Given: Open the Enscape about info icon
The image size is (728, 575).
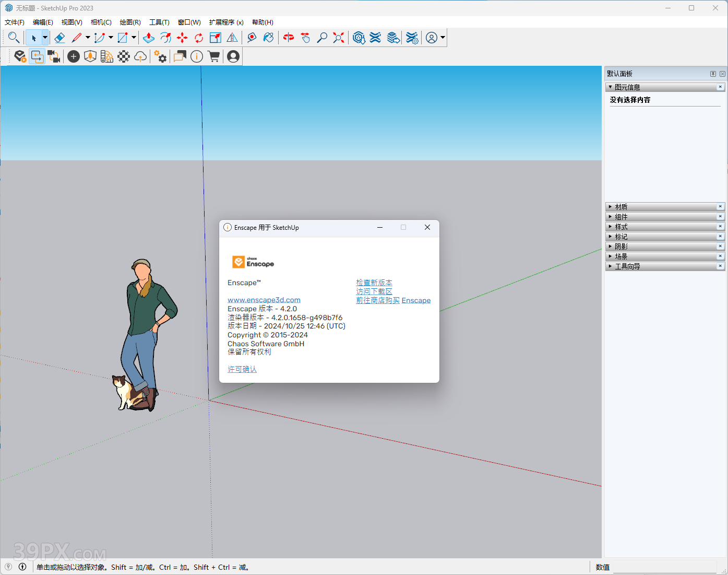Looking at the screenshot, I should pyautogui.click(x=197, y=56).
